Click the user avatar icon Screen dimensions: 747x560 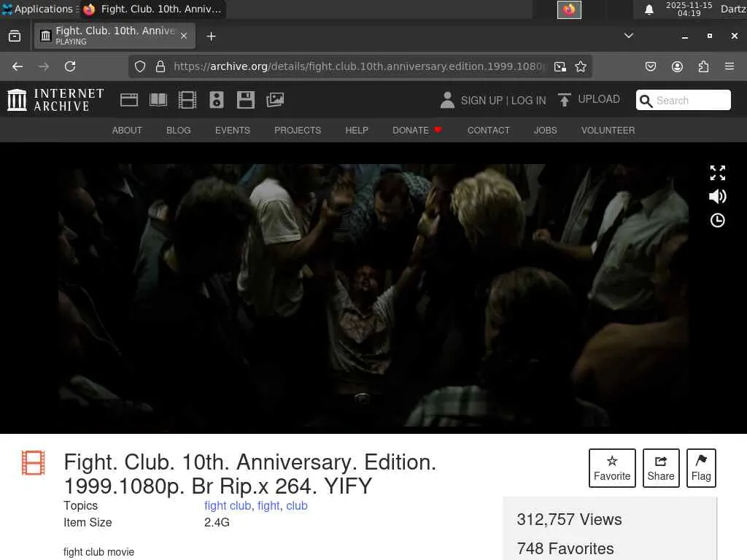tap(447, 100)
